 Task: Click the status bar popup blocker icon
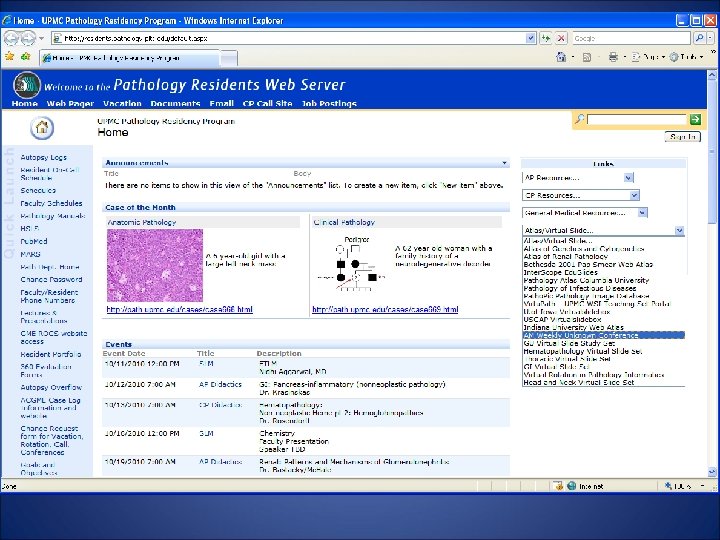click(558, 485)
